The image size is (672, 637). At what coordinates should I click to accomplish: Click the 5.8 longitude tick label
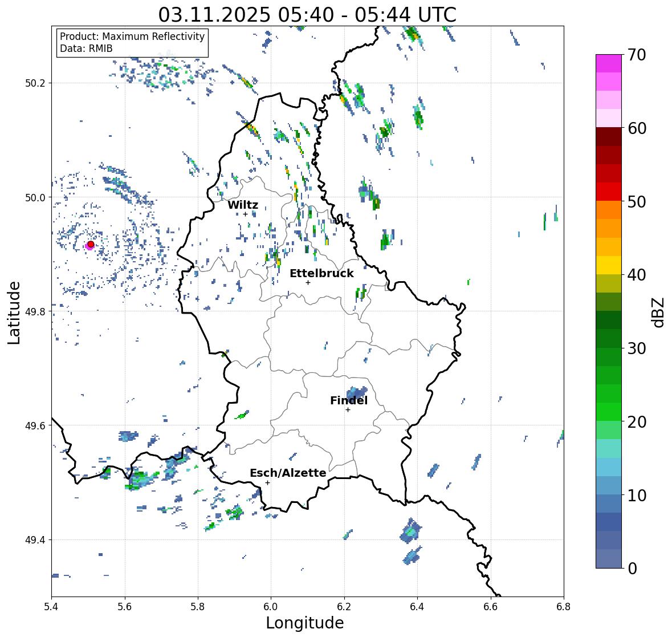198,607
